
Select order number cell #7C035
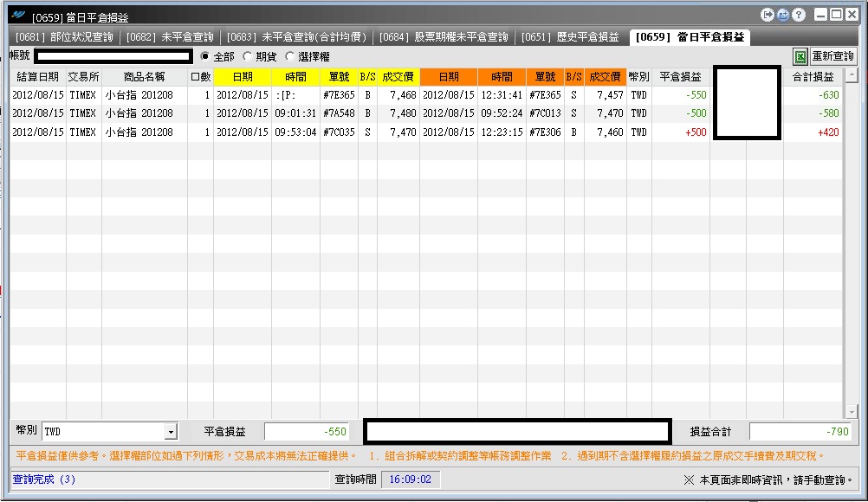339,132
